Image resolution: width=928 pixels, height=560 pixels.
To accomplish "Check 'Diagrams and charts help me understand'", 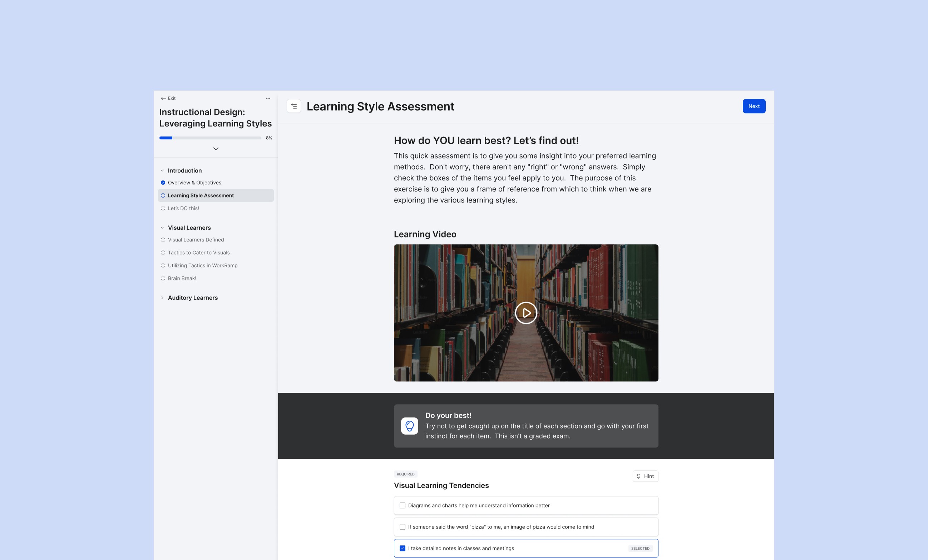I will [x=402, y=505].
